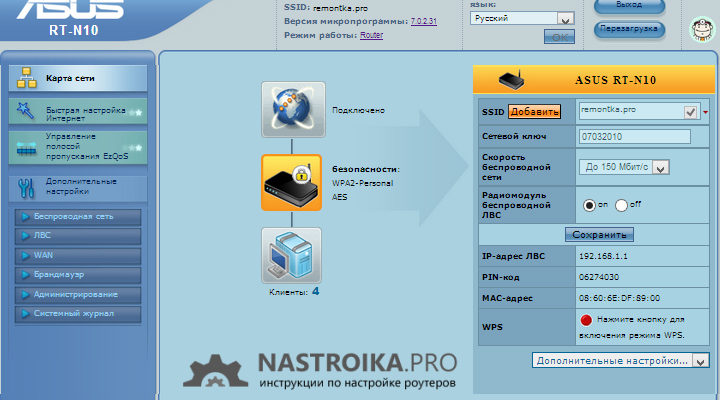Click the magic wand quick setup icon

coord(25,111)
